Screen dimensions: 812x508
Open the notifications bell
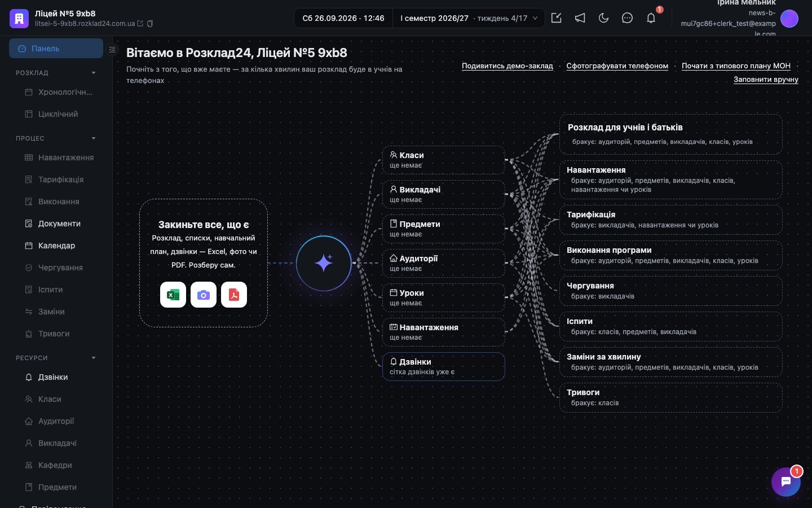point(651,18)
